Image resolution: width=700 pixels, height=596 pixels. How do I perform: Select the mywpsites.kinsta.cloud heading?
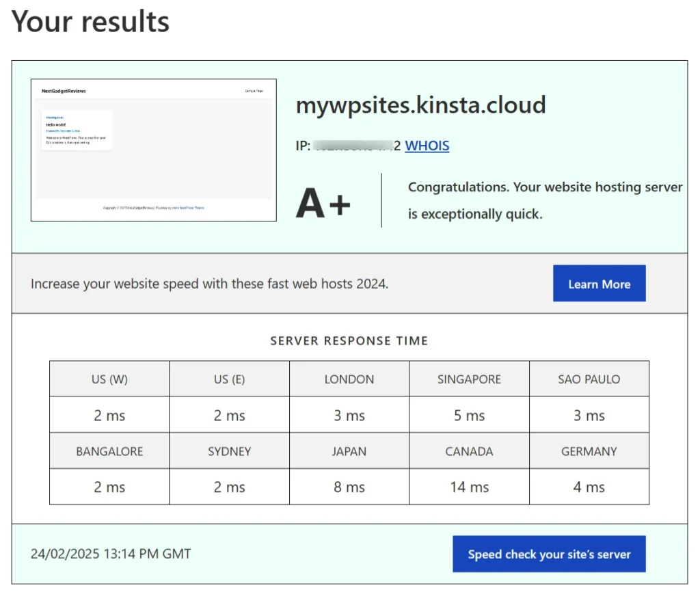pos(421,105)
